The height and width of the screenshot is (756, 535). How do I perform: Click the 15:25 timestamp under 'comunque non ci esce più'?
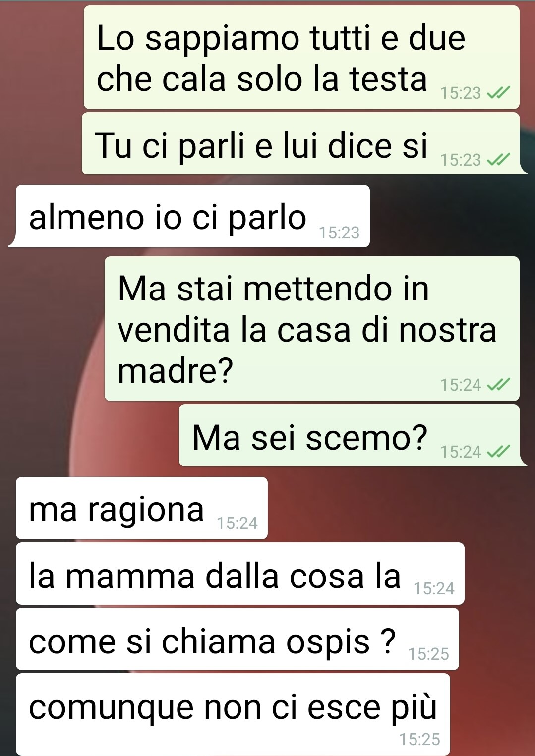[419, 740]
